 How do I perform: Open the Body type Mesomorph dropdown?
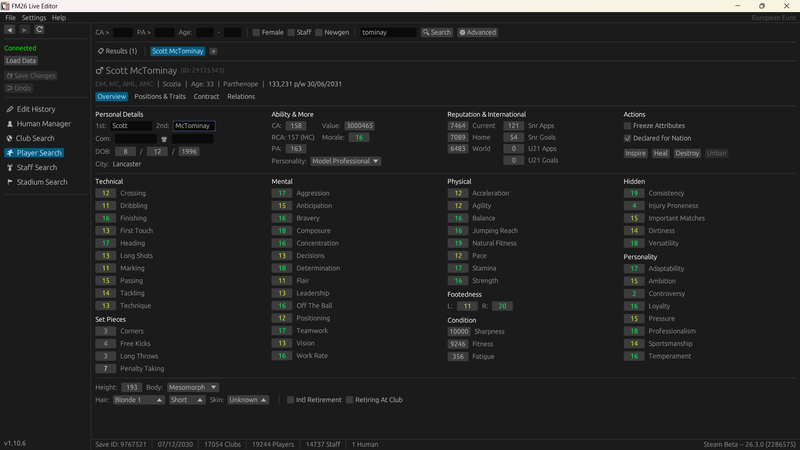click(193, 387)
